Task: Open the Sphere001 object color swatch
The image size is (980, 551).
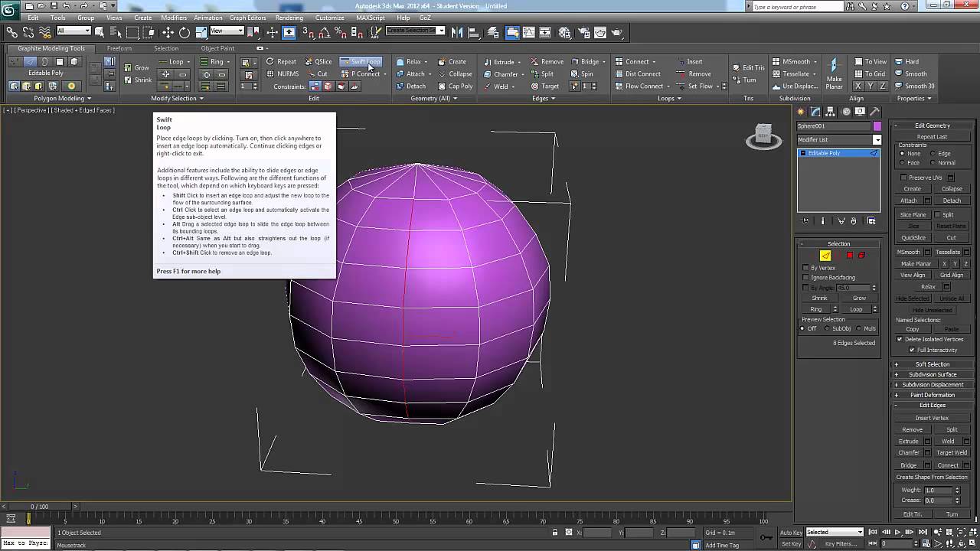Action: pos(877,126)
